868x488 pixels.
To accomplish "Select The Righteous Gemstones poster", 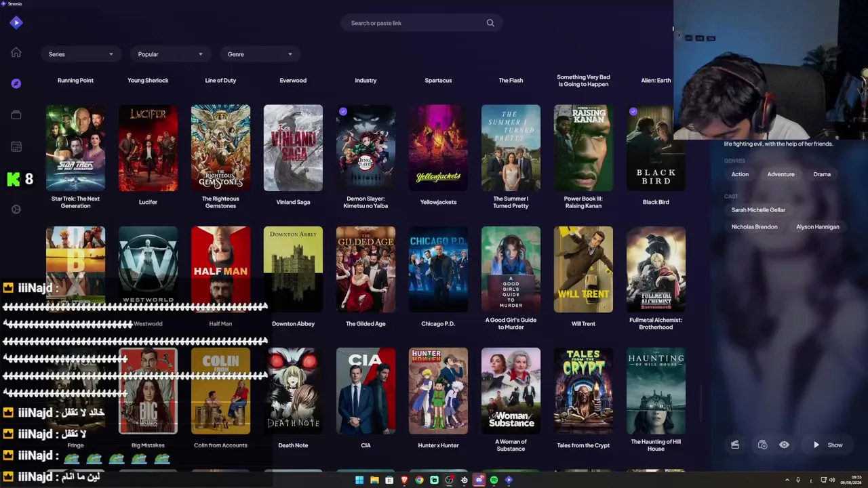I will [x=220, y=148].
